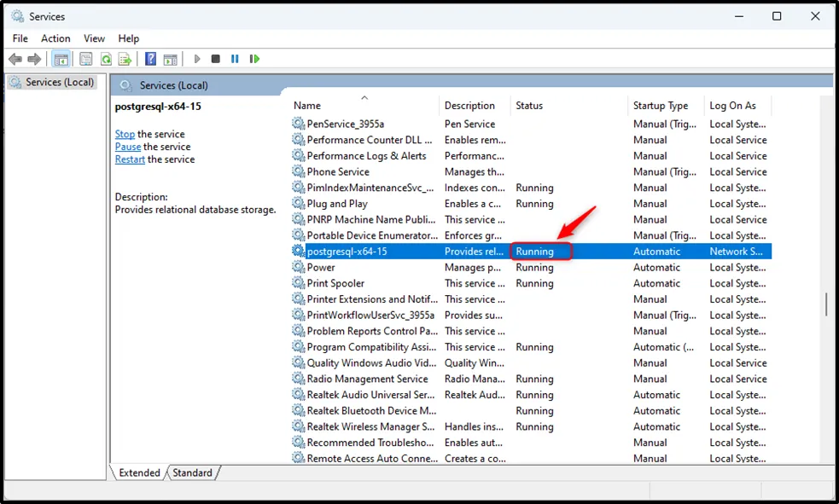
Task: Click the Restart the service link
Action: [130, 159]
